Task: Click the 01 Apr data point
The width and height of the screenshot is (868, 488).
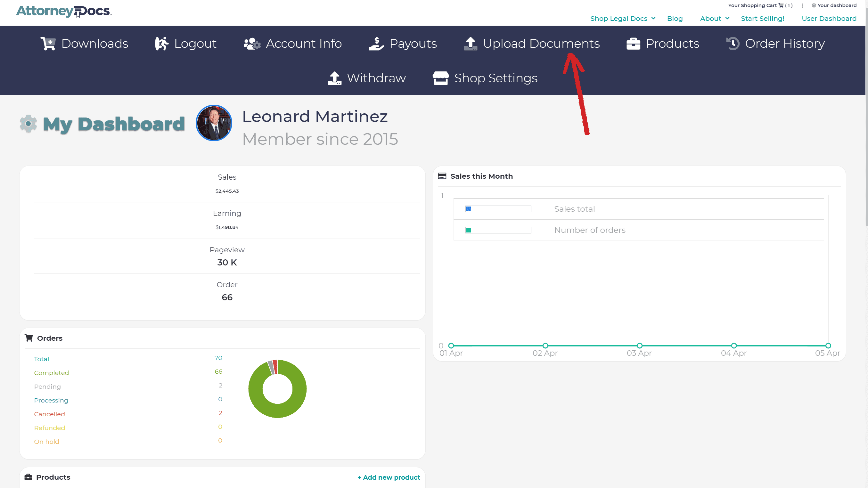Action: pyautogui.click(x=451, y=346)
